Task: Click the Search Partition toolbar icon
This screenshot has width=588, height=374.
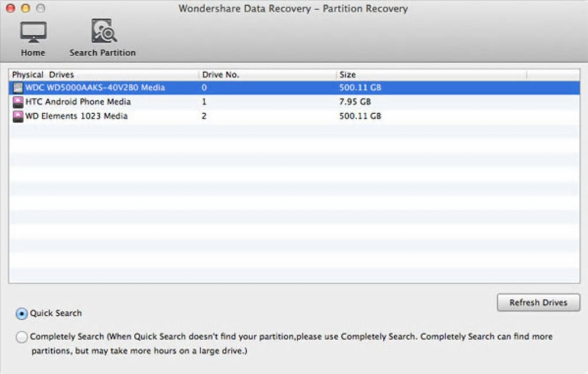Action: coord(104,31)
